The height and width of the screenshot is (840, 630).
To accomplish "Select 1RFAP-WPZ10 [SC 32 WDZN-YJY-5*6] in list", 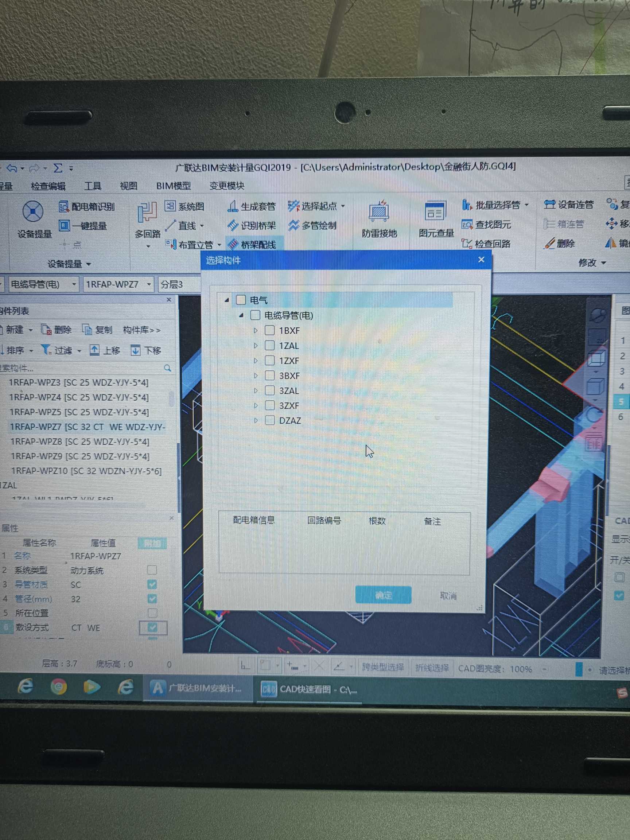I will 86,471.
